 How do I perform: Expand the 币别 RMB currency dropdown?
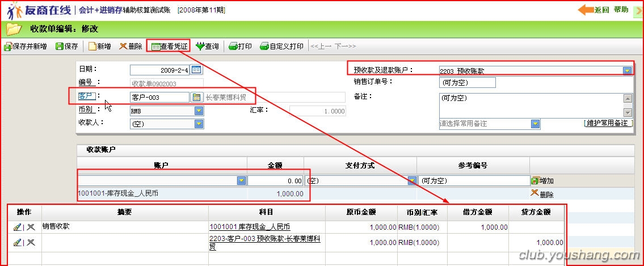[199, 111]
